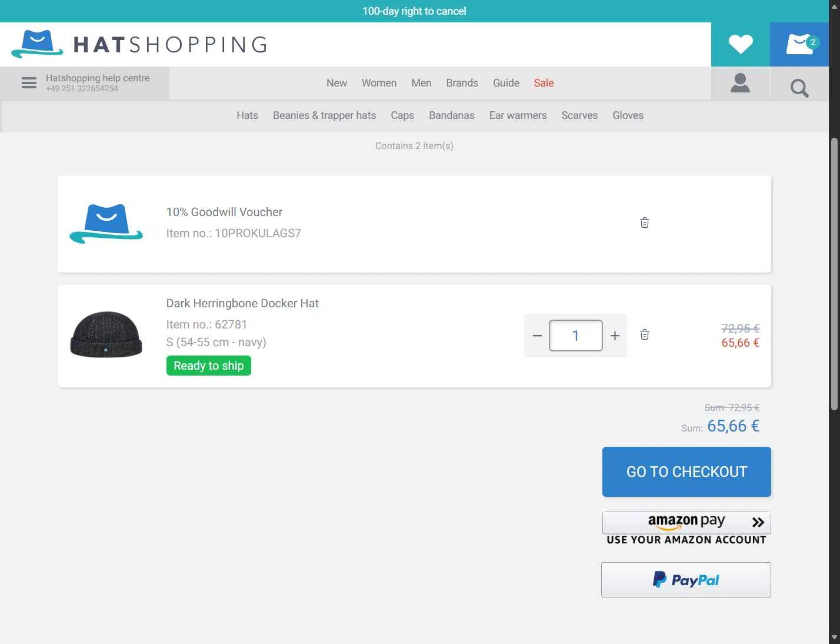
Task: Click the struck-through 72,95 € item price
Action: tap(740, 328)
